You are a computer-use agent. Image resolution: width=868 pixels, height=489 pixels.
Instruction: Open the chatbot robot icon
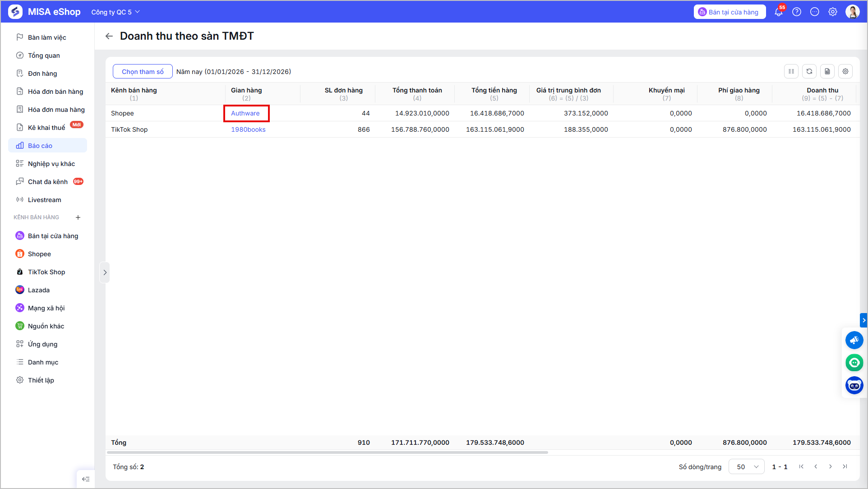tap(854, 385)
